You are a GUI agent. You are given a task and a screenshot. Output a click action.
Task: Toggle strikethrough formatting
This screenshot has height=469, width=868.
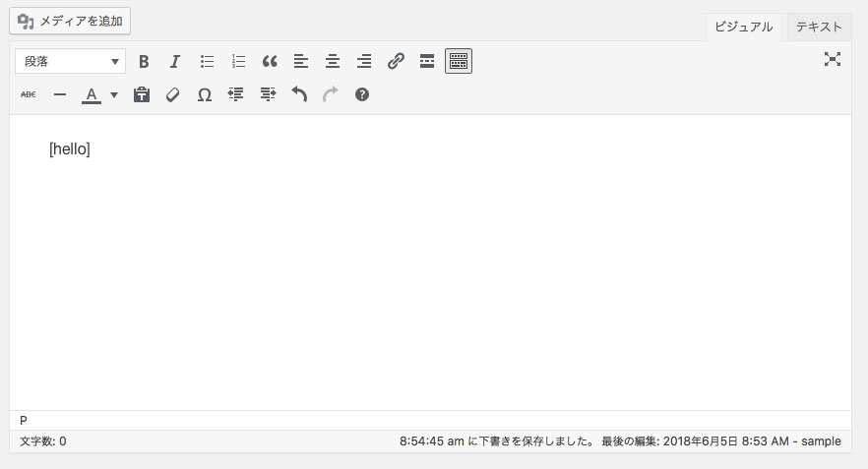[x=29, y=94]
